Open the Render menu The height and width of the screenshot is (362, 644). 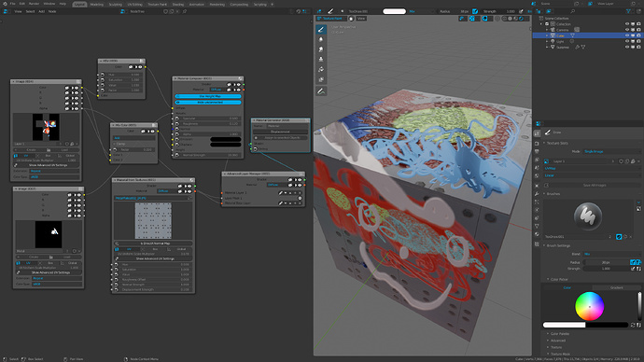click(x=35, y=4)
